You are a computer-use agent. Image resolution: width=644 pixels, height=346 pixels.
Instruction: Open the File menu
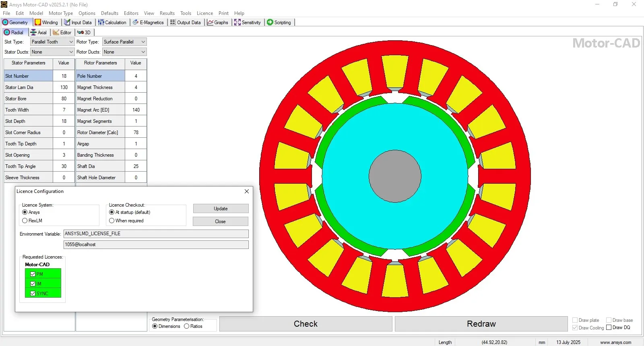tap(6, 13)
